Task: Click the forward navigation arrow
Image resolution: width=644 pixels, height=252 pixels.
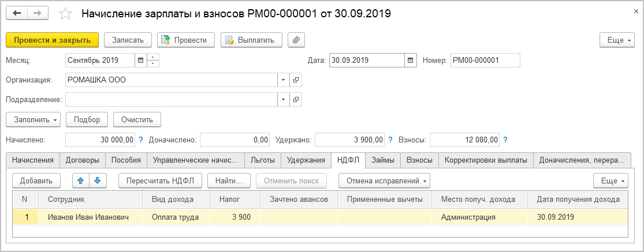Action: pyautogui.click(x=37, y=13)
